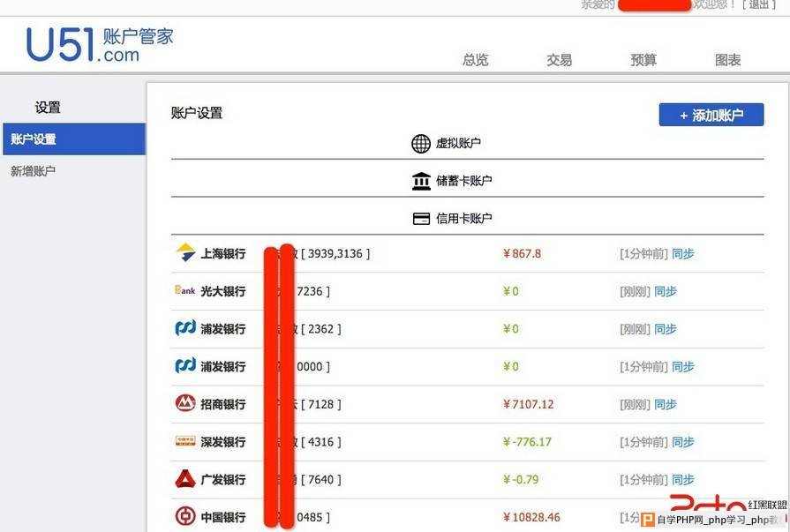Open the 预算 tab
The image size is (790, 532).
pyautogui.click(x=643, y=60)
